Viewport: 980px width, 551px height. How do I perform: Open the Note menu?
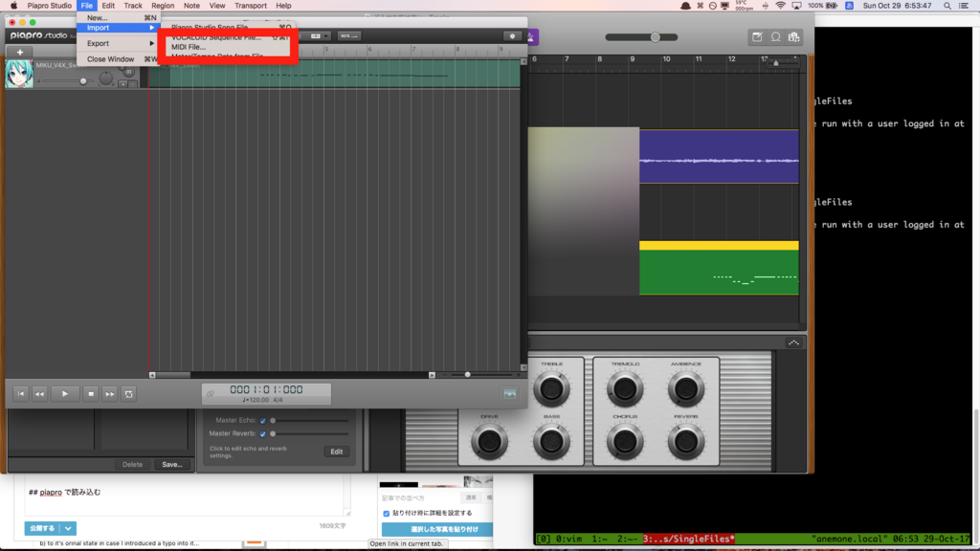191,6
